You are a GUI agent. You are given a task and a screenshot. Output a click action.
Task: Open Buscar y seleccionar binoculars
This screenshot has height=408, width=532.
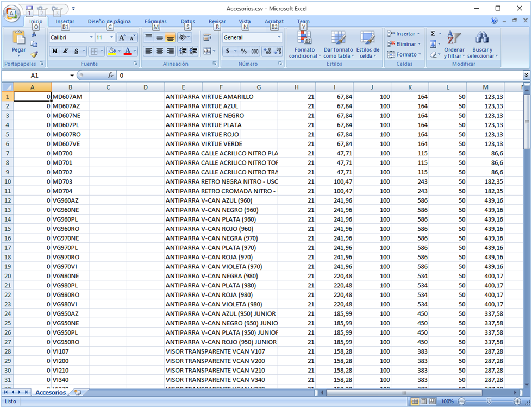point(482,45)
